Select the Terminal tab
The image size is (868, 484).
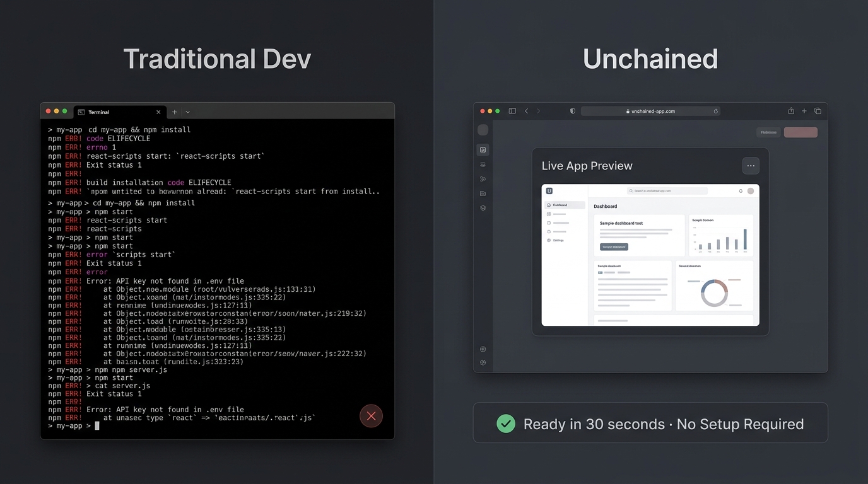[x=120, y=112]
